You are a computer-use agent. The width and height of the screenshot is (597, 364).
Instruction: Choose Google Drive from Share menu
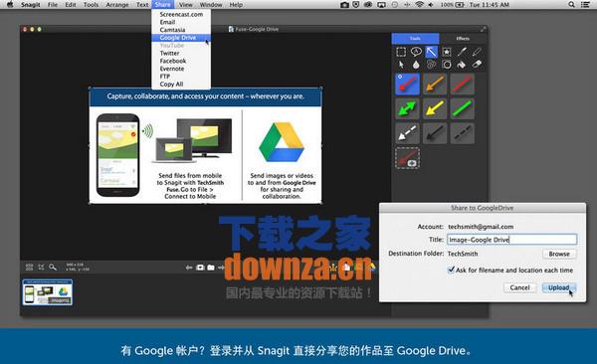pyautogui.click(x=181, y=38)
